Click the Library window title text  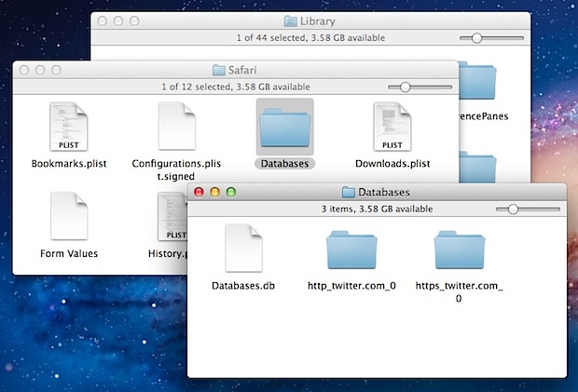point(317,21)
